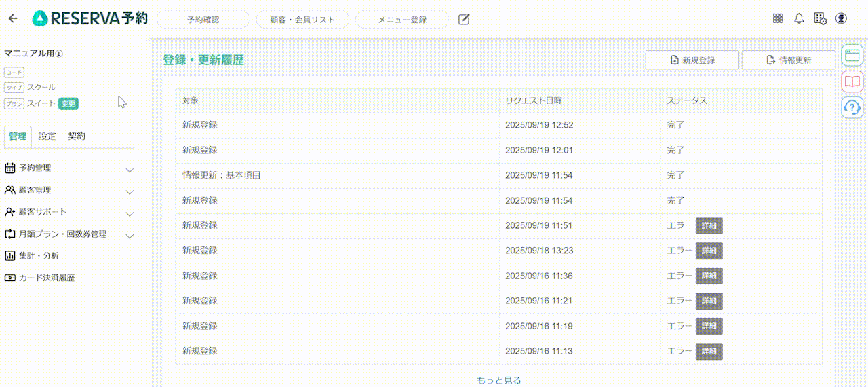Click the 顧客管理 people icon

tap(10, 190)
